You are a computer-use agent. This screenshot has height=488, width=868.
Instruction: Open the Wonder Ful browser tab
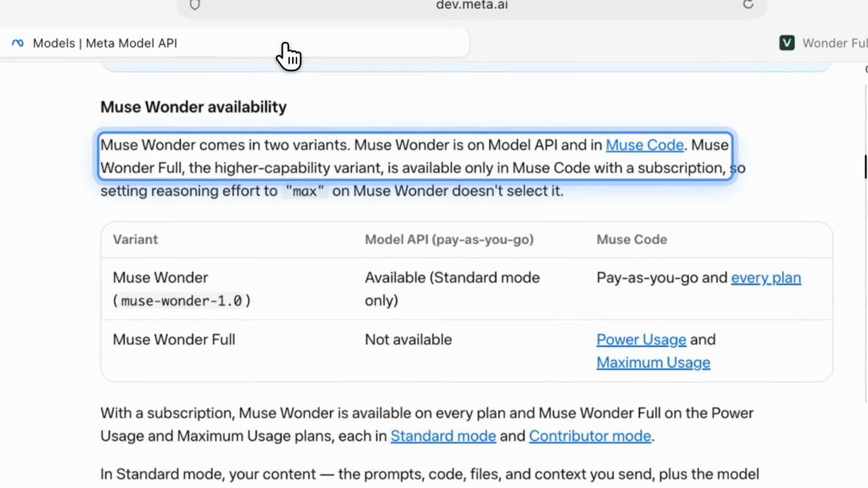pos(823,43)
